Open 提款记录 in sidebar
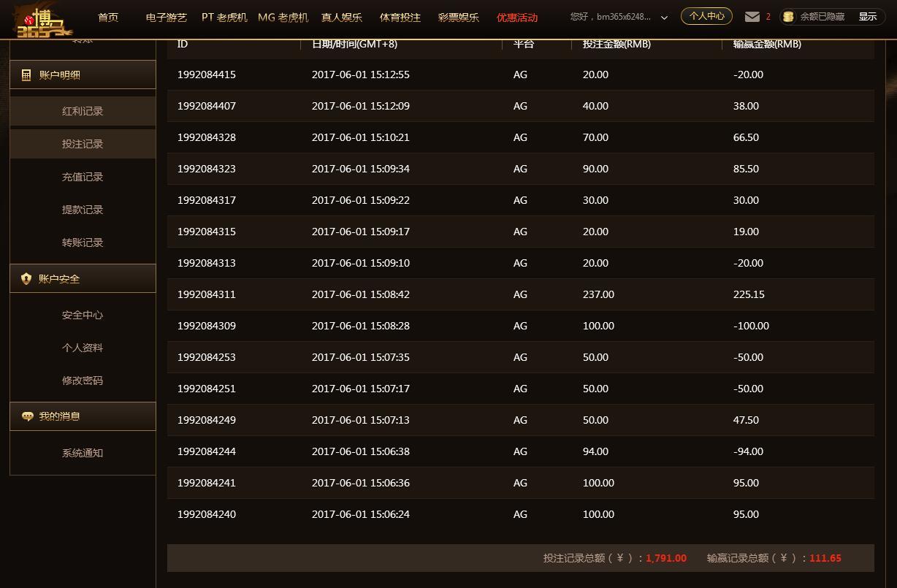The width and height of the screenshot is (897, 588). [83, 210]
